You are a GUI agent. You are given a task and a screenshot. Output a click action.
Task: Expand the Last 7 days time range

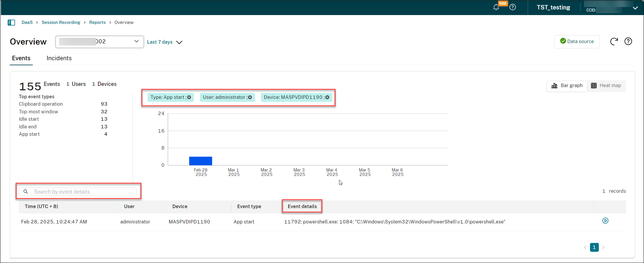(165, 42)
